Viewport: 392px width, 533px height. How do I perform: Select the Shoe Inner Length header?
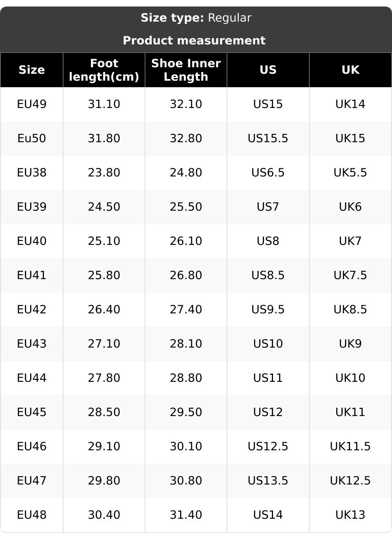click(186, 70)
